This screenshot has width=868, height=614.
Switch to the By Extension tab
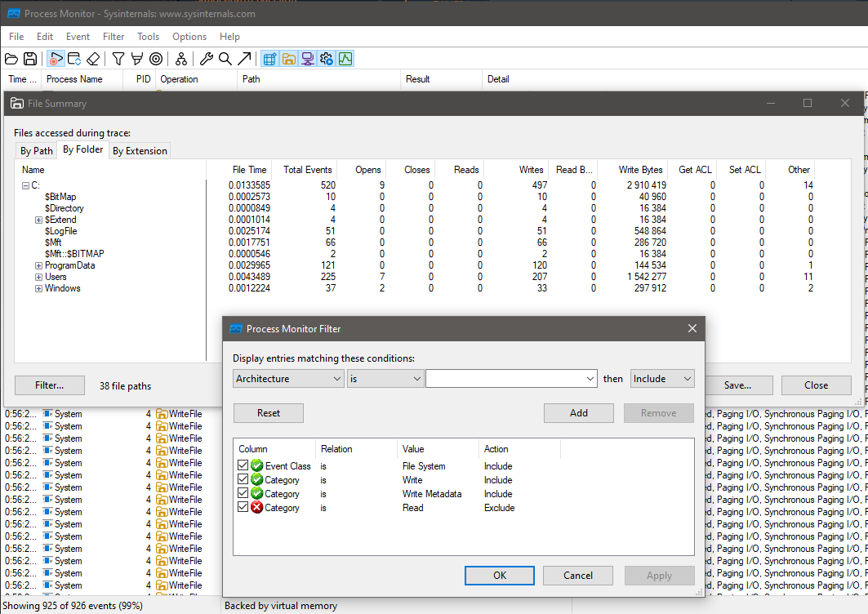[140, 150]
